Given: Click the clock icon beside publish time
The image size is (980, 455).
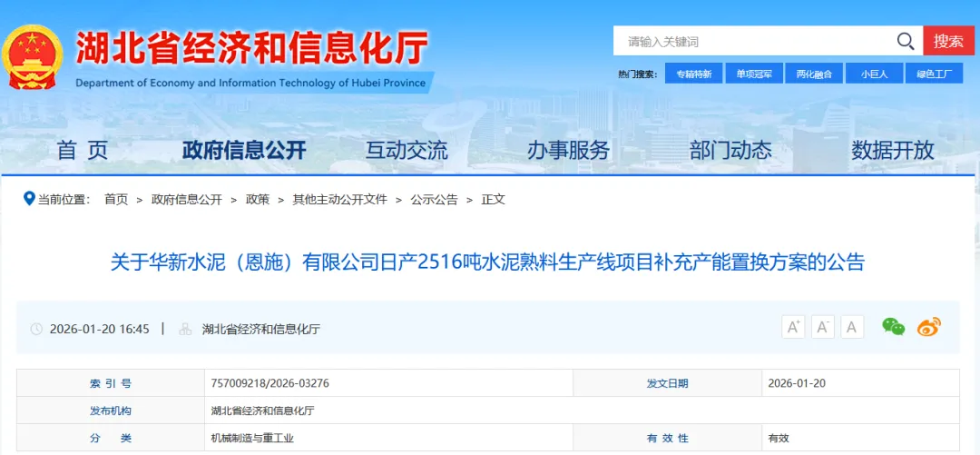Looking at the screenshot, I should [x=37, y=329].
